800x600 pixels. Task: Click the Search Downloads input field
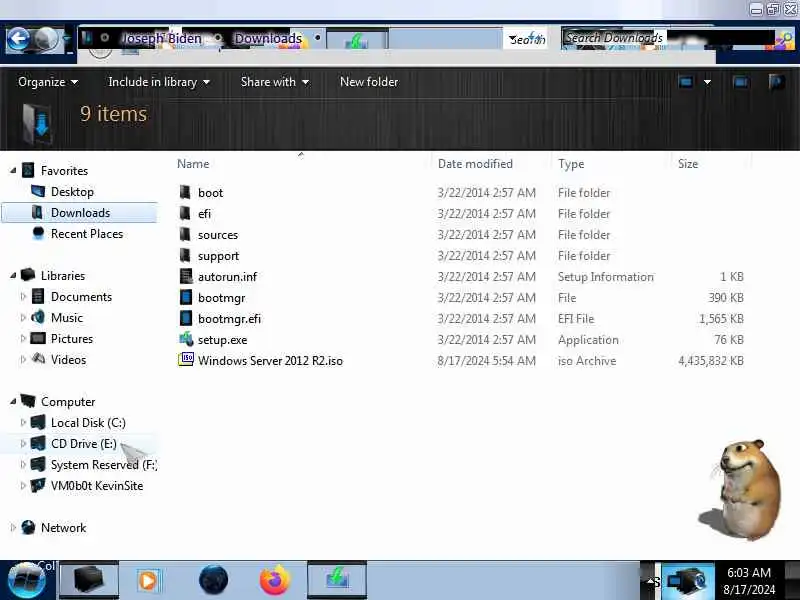pyautogui.click(x=668, y=38)
